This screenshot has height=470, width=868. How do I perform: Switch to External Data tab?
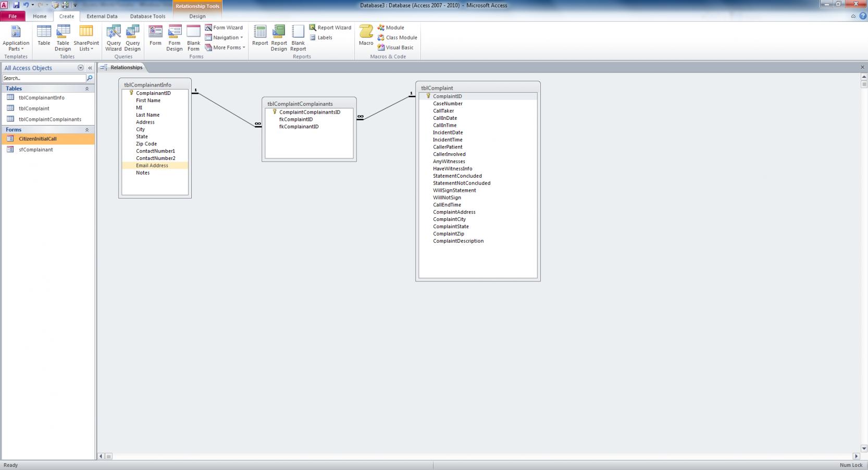(102, 16)
